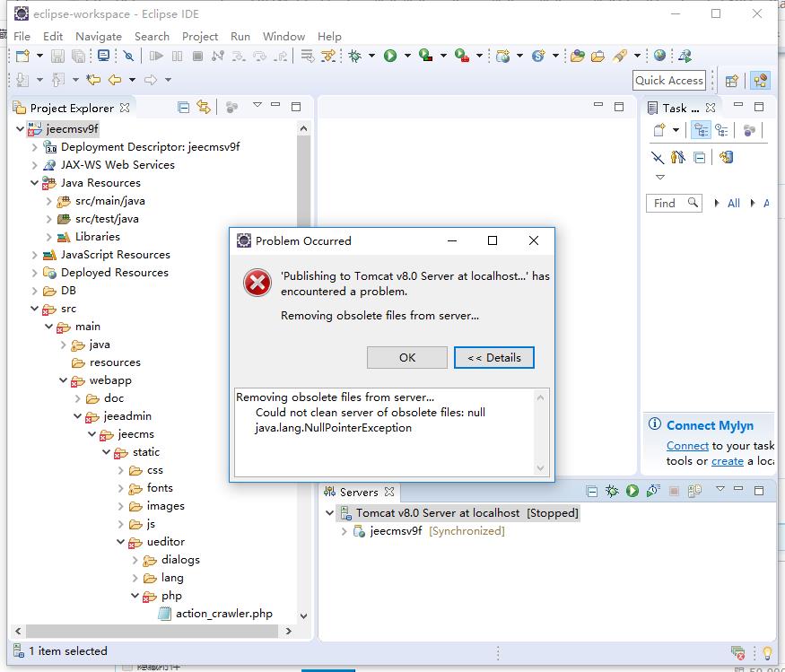The image size is (785, 672).
Task: Click Collapse All icon in Task List toolbar
Action: pos(699,158)
